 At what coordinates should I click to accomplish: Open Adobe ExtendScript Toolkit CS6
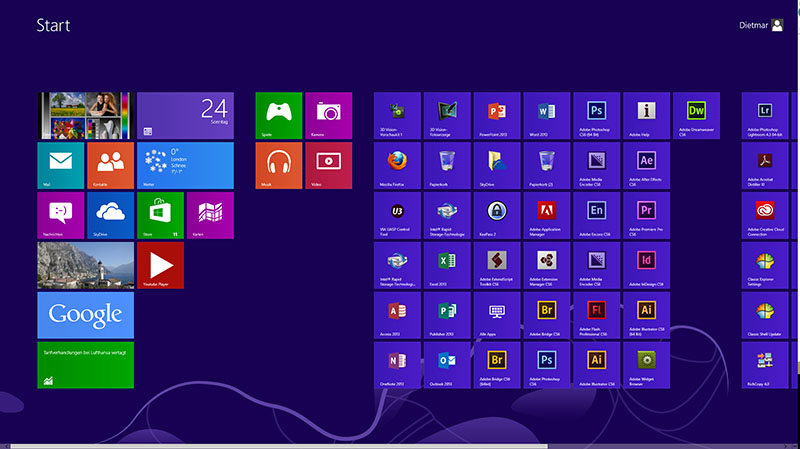[x=497, y=265]
